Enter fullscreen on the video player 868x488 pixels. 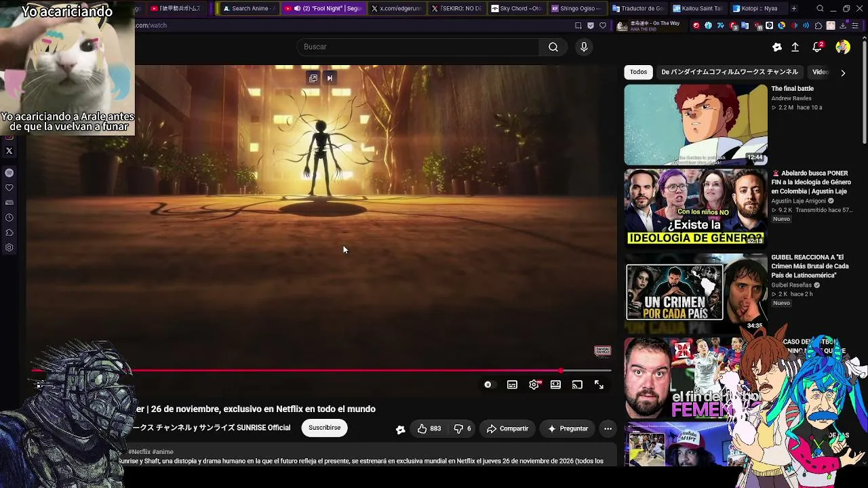(x=599, y=385)
